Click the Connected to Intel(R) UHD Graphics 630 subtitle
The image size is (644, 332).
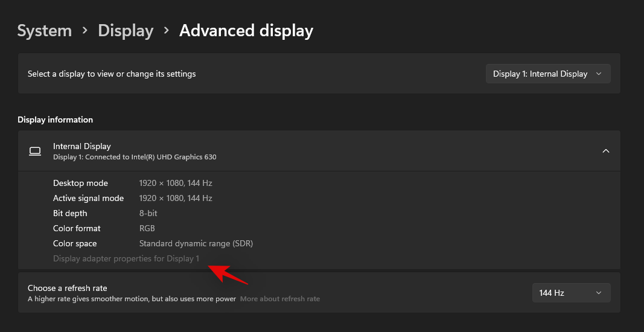click(x=135, y=157)
